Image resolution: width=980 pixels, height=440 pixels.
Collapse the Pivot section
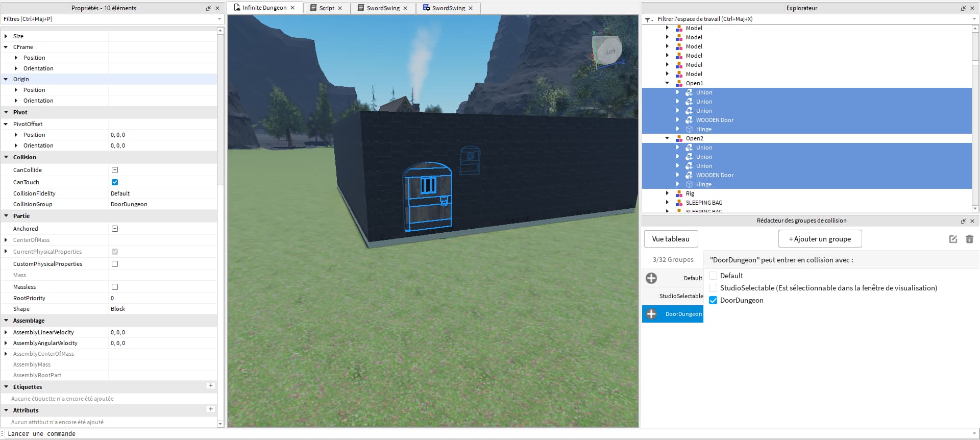[6, 112]
